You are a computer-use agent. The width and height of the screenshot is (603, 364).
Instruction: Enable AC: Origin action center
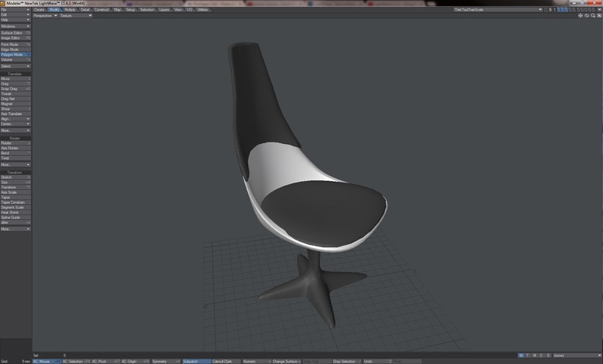pos(136,361)
